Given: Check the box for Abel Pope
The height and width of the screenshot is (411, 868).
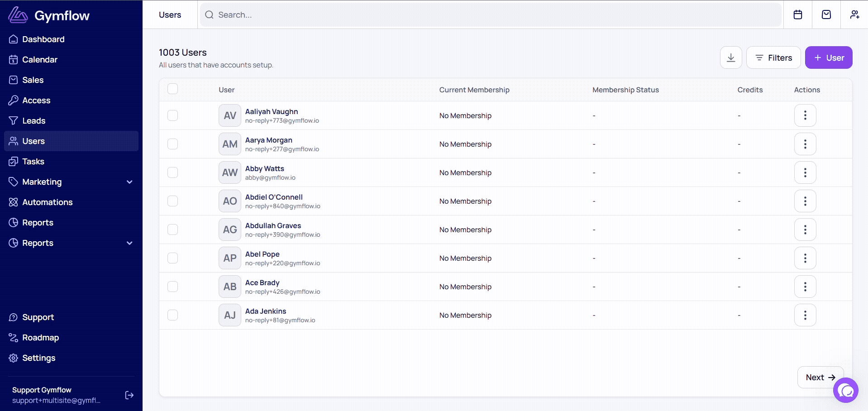Looking at the screenshot, I should point(172,258).
